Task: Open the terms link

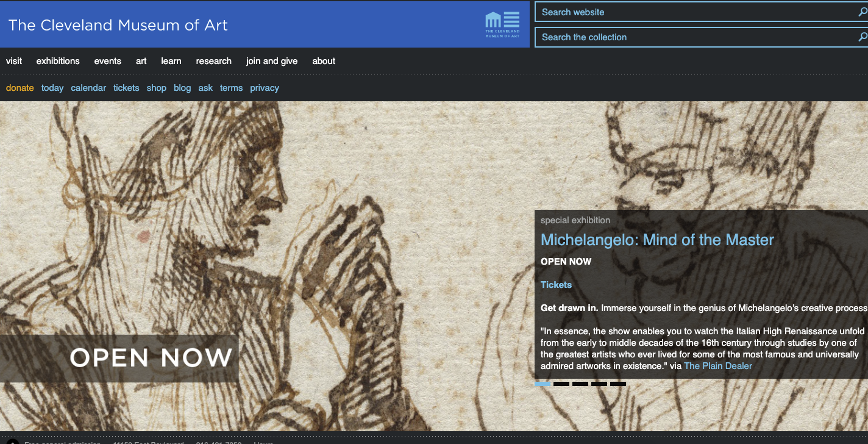Action: click(232, 88)
